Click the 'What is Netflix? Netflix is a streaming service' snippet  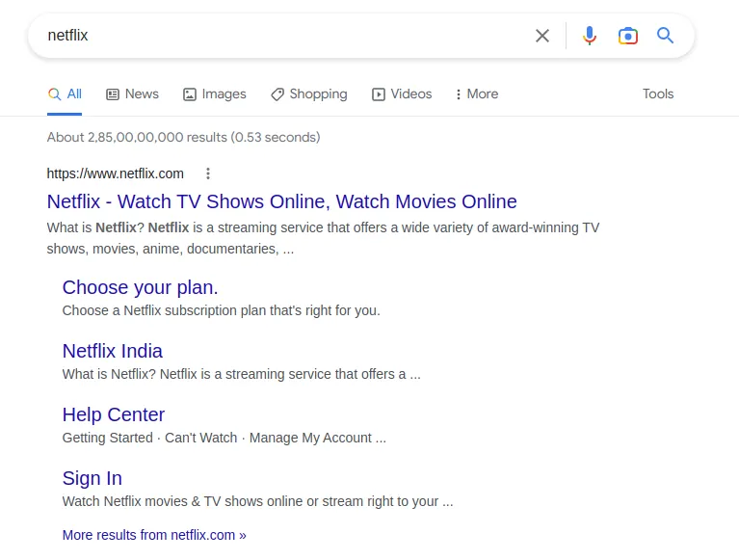tap(323, 238)
